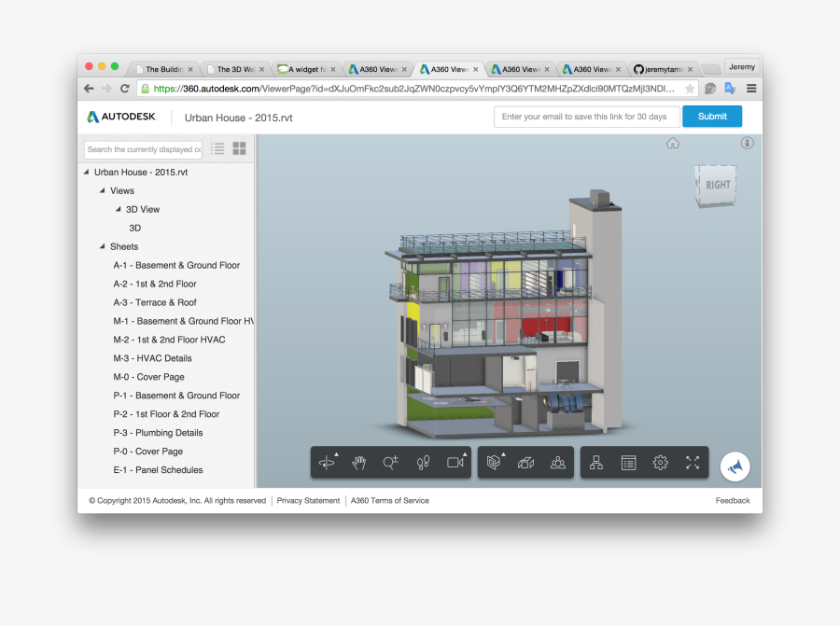Click the megaphone feedback button
840x626 pixels.
pos(735,467)
